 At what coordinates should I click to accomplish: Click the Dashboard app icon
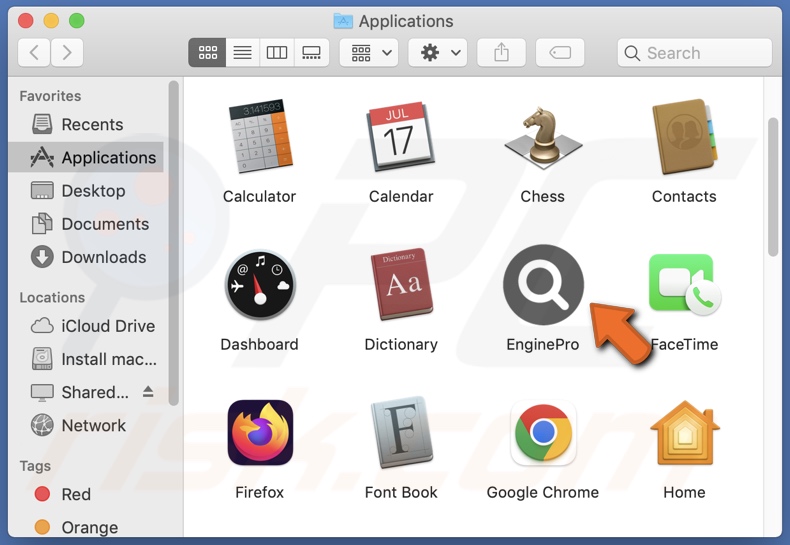[x=260, y=285]
